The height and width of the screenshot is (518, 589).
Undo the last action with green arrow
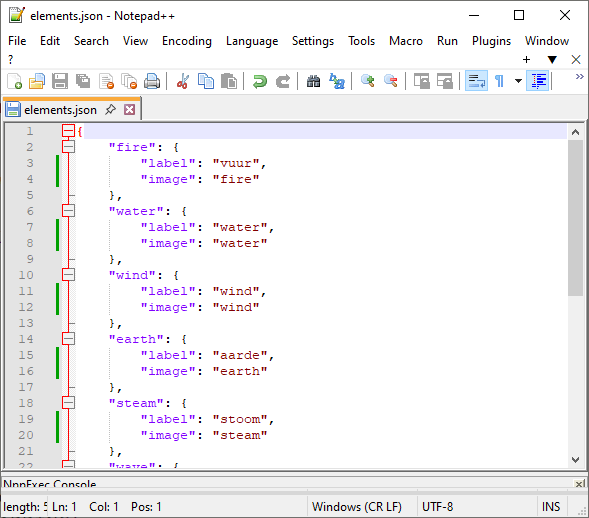(260, 81)
